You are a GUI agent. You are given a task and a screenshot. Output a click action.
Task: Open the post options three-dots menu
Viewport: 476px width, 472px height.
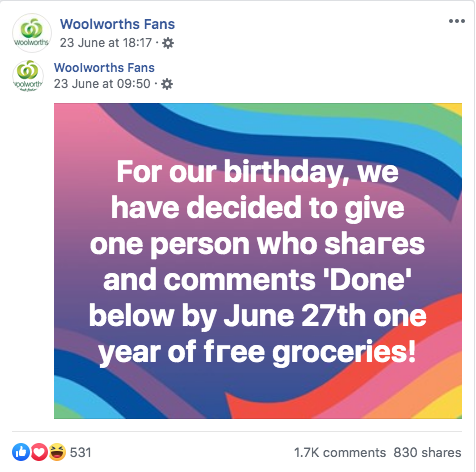[x=456, y=21]
